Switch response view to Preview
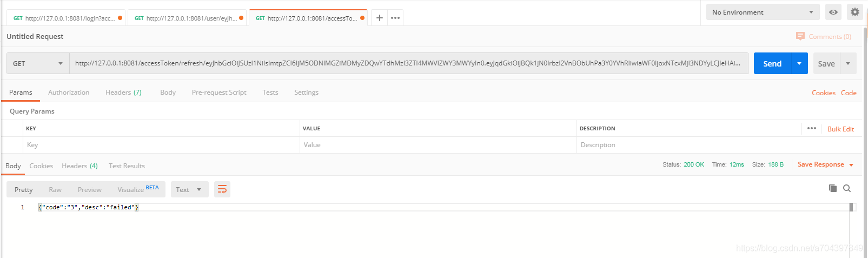Viewport: 868px width, 258px height. pos(89,189)
